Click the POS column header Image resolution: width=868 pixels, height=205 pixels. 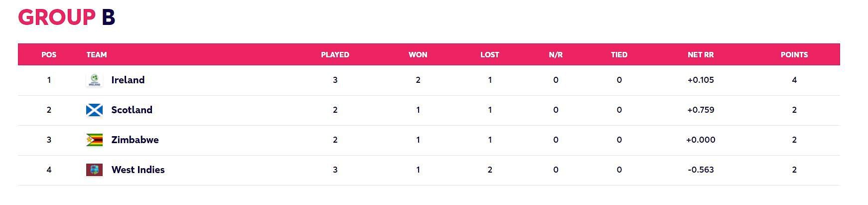49,55
